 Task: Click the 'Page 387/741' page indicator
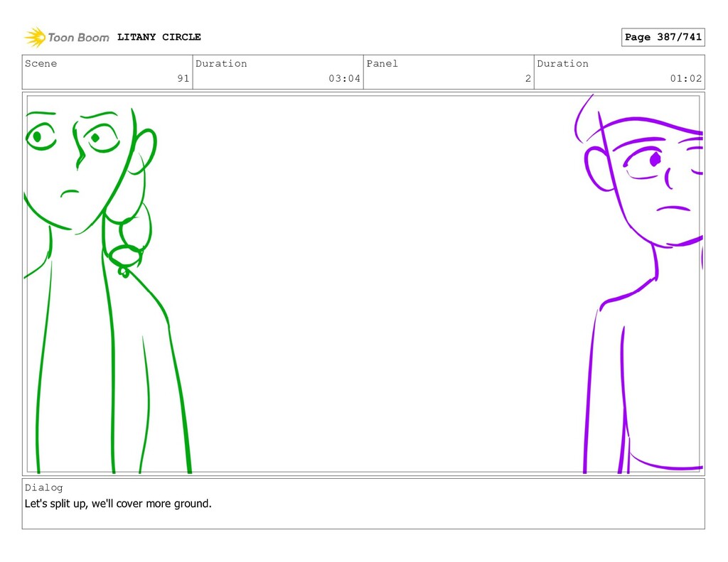coord(663,37)
